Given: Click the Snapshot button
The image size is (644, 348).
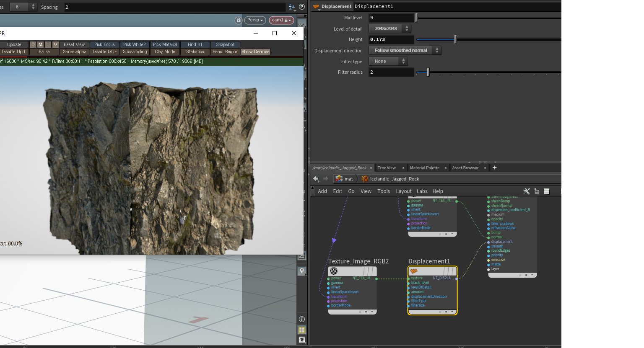Looking at the screenshot, I should point(225,44).
